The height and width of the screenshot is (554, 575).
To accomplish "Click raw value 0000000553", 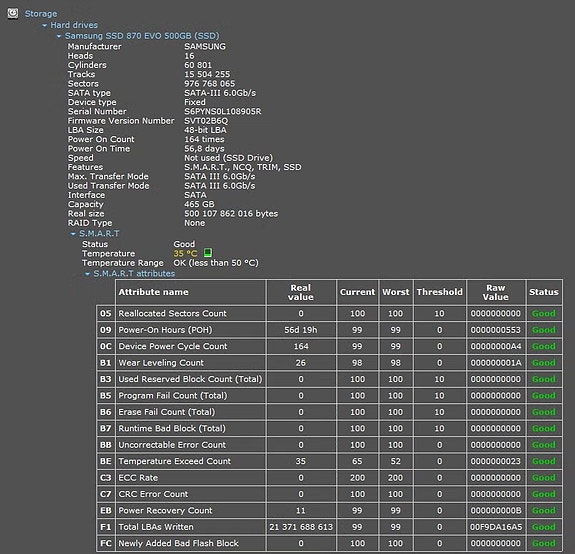I will coord(496,330).
